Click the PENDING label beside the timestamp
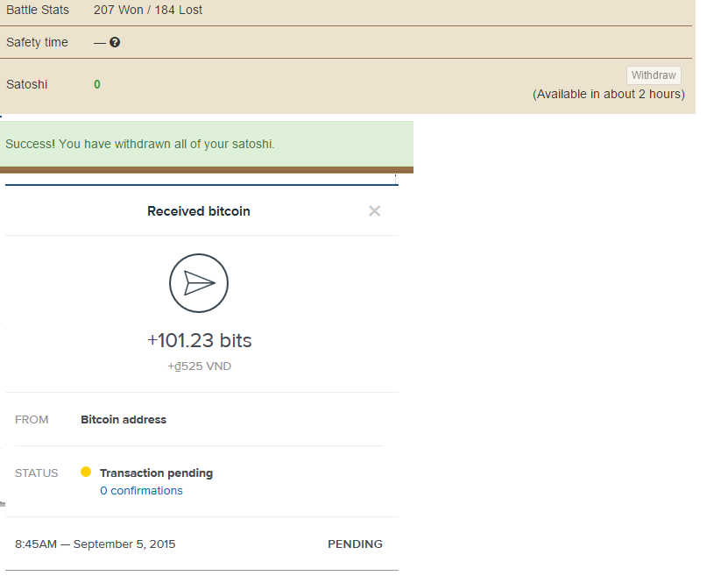The image size is (728, 583). point(355,544)
